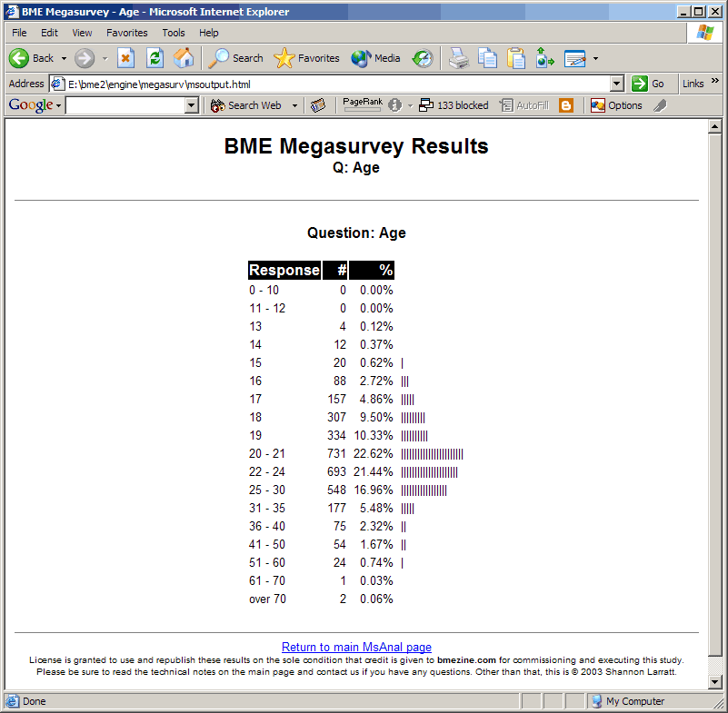Open the Media panel button

click(x=375, y=58)
